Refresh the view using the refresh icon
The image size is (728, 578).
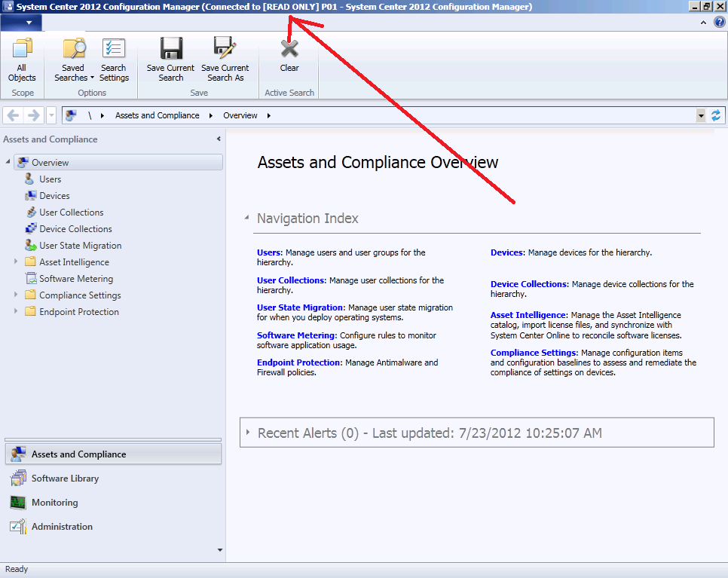point(716,115)
